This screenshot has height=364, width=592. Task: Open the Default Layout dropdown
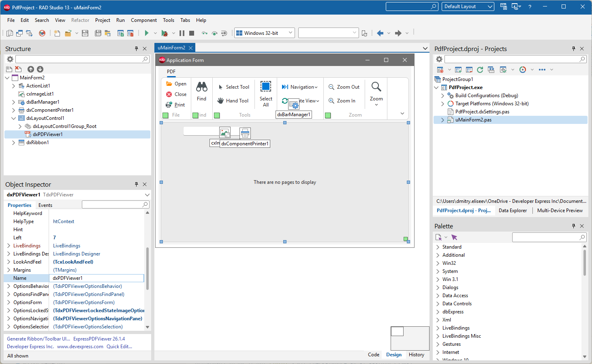[x=490, y=6]
